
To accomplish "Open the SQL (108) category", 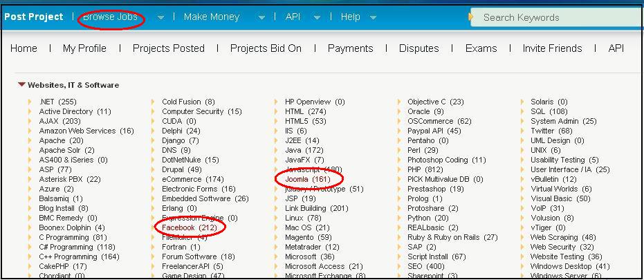I will pyautogui.click(x=549, y=112).
